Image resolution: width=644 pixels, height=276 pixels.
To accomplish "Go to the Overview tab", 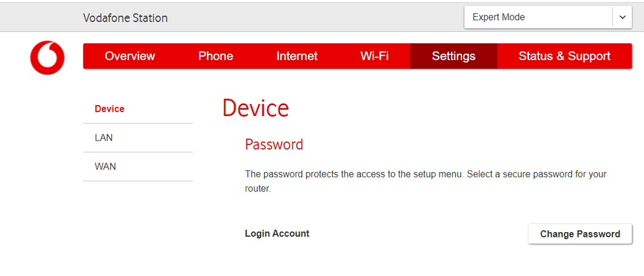I will [130, 56].
